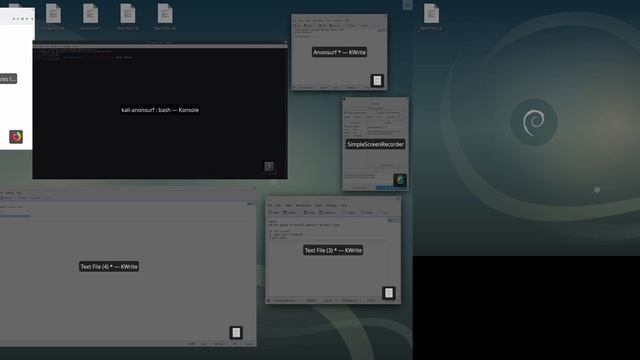The height and width of the screenshot is (360, 640).
Task: Activate the 'Text File (3) * — KWrite' label
Action: click(333, 250)
